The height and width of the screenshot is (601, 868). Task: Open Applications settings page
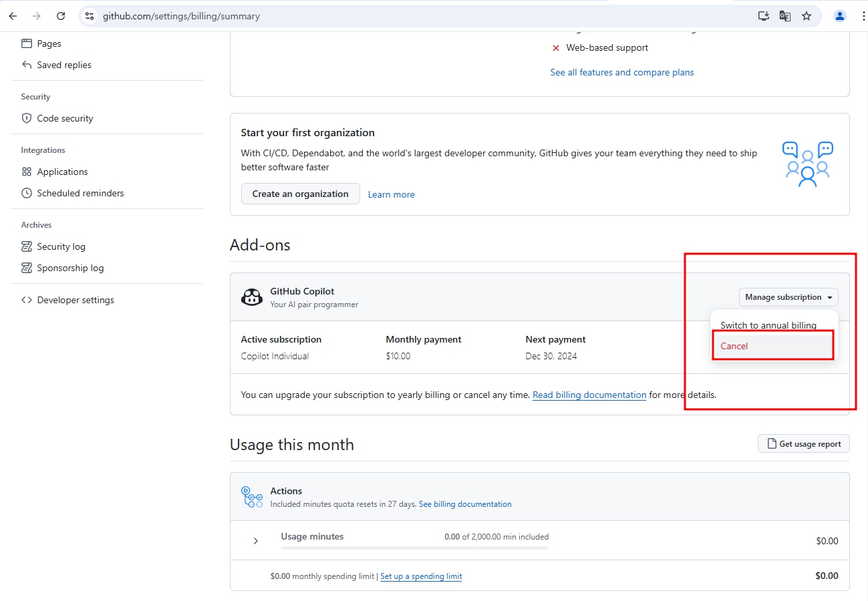point(62,172)
